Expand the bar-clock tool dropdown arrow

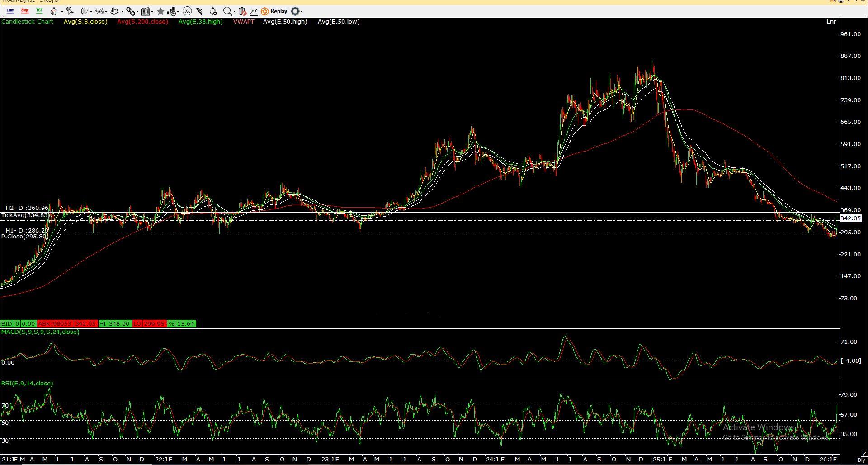pos(178,12)
